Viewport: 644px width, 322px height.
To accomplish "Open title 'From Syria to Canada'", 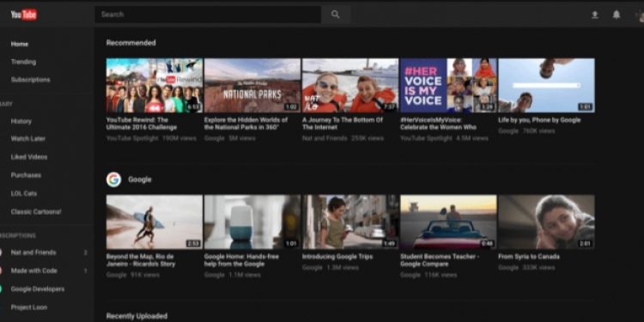I will click(529, 257).
